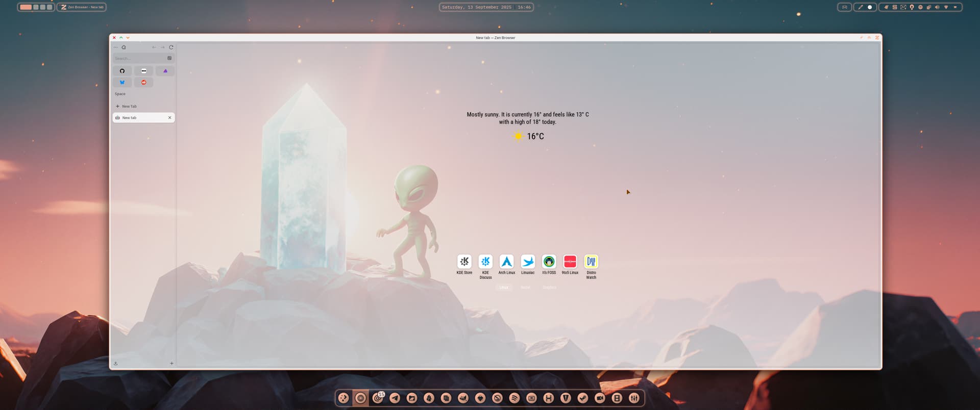Open the three-dot menu in sidebar
Image resolution: width=980 pixels, height=410 pixels.
[115, 47]
